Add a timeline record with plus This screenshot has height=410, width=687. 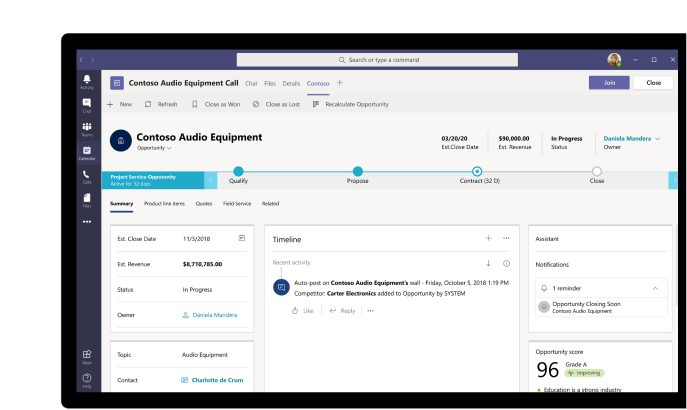click(x=489, y=238)
